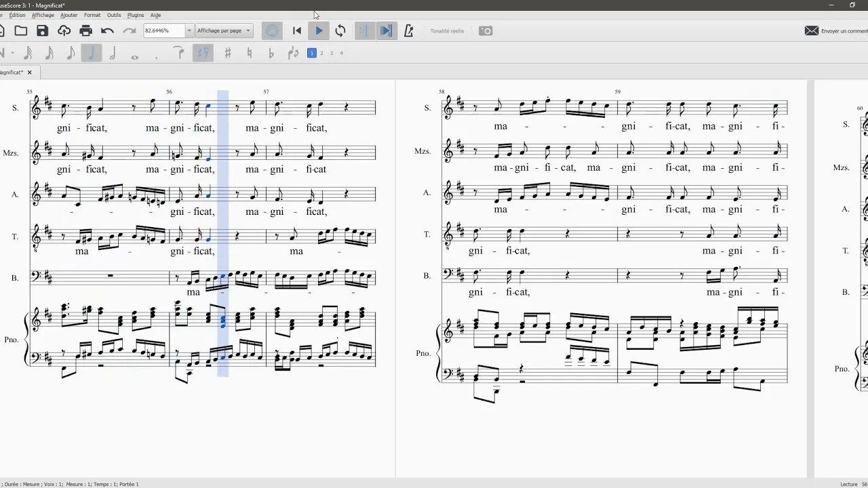Screen dimensions: 868x488
Task: Toggle MIDI input button
Action: click(x=272, y=30)
